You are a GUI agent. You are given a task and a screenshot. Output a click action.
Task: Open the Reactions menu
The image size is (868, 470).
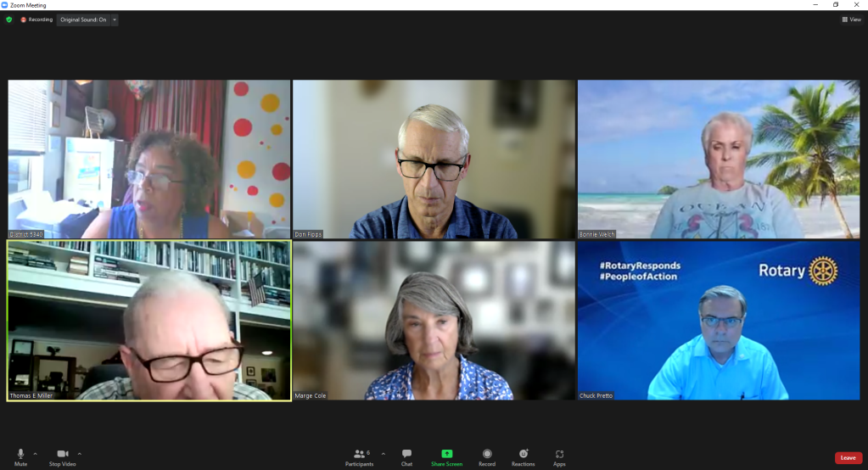coord(524,456)
